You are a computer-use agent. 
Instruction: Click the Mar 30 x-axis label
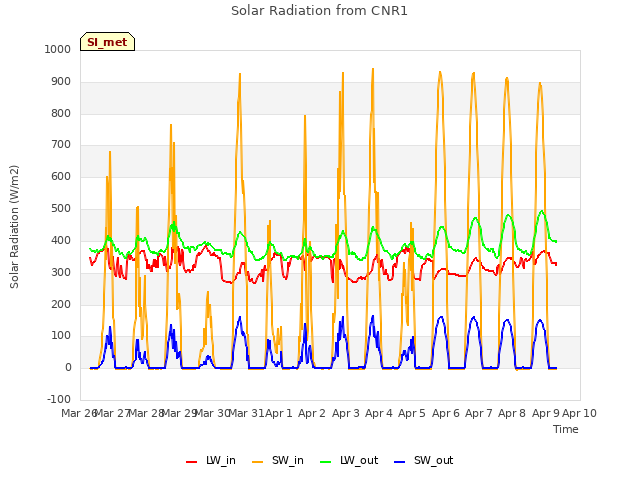212,413
